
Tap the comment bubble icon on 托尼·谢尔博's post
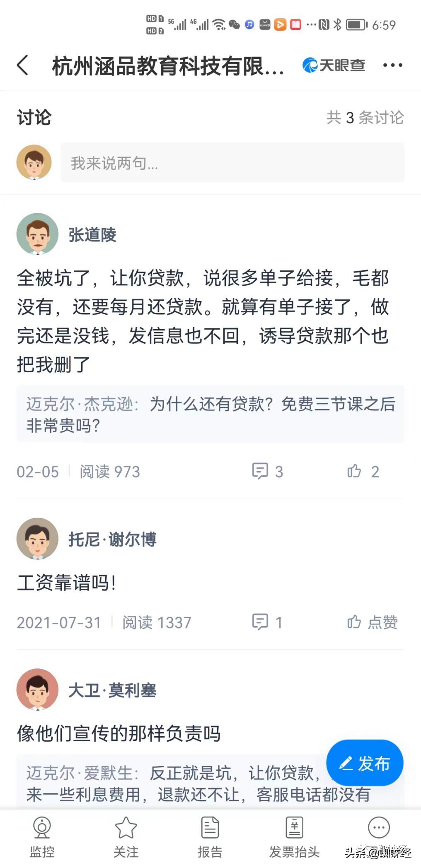(x=260, y=622)
